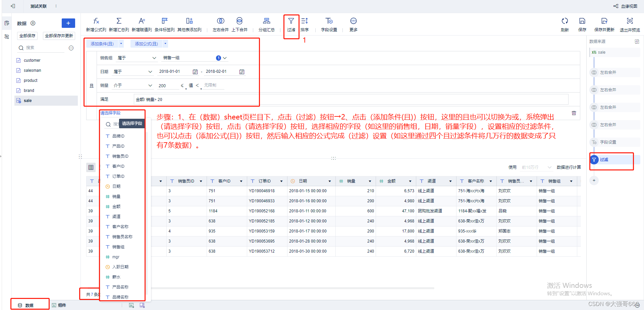Open the data list options next to search
Screen dimensions: 644x310
(71, 48)
